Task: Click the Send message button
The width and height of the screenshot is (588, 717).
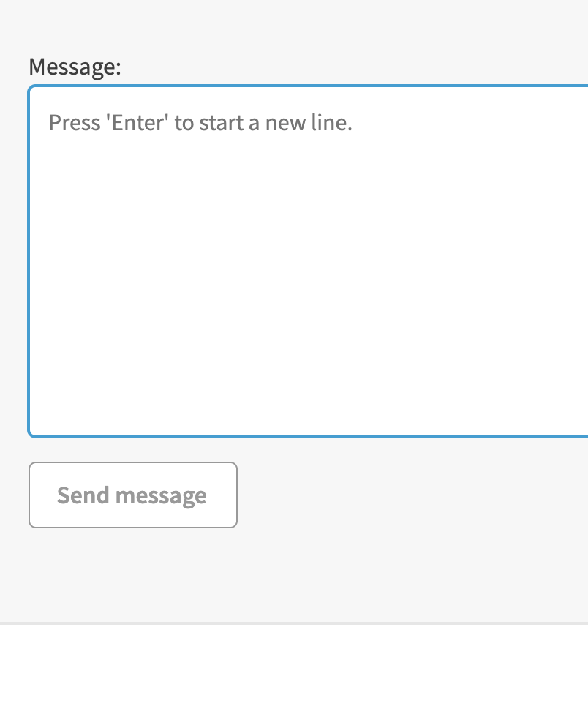Action: click(132, 495)
